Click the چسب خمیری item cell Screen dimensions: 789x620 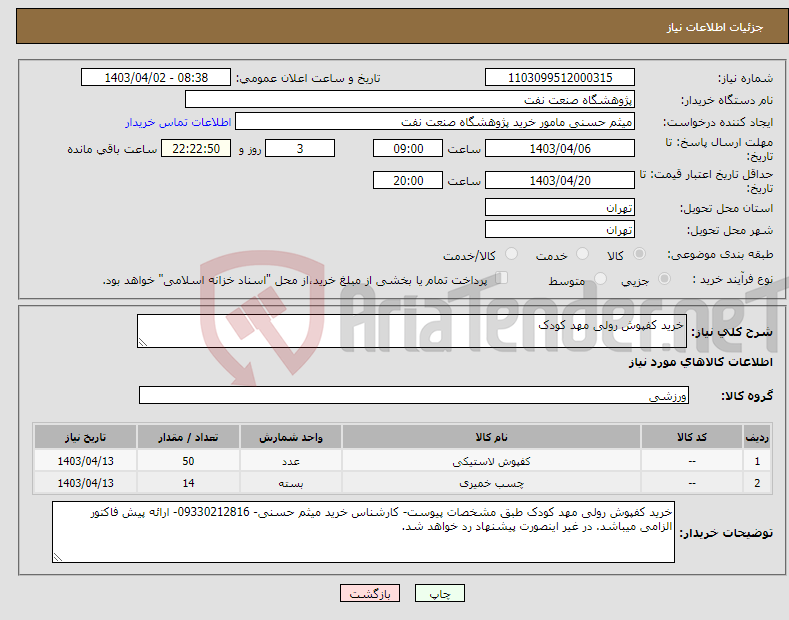(491, 483)
